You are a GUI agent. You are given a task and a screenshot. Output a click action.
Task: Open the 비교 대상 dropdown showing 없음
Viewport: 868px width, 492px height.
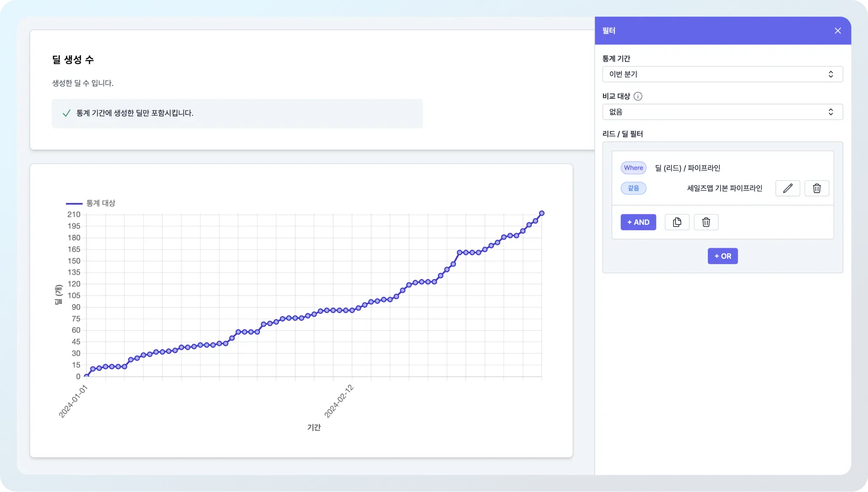[x=722, y=112]
